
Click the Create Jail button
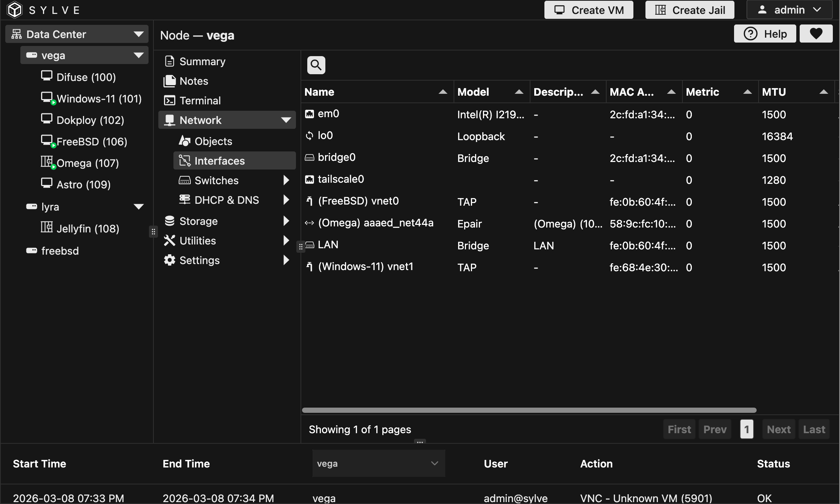[690, 10]
